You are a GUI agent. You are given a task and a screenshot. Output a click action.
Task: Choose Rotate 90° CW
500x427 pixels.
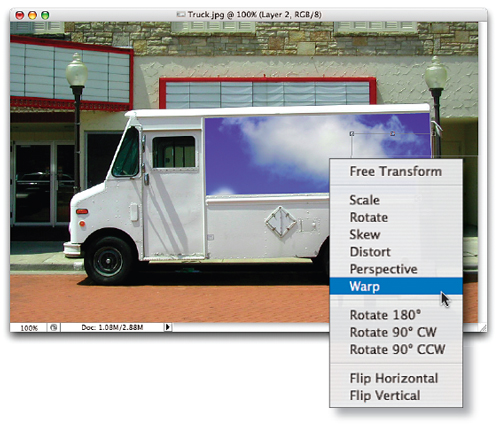396,332
